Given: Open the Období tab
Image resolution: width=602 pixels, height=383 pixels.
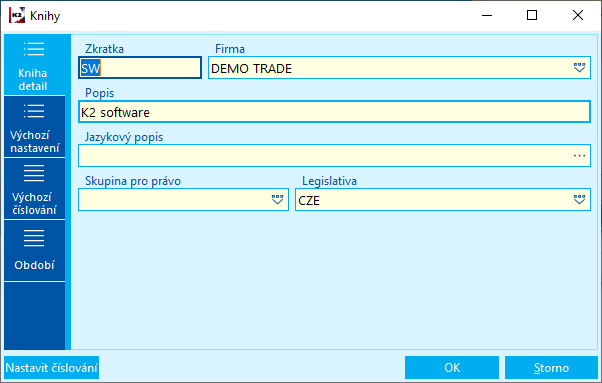Looking at the screenshot, I should point(35,251).
